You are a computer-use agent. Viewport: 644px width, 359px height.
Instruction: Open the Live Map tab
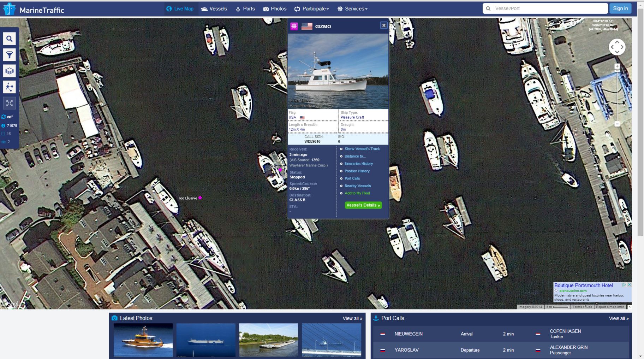[180, 9]
